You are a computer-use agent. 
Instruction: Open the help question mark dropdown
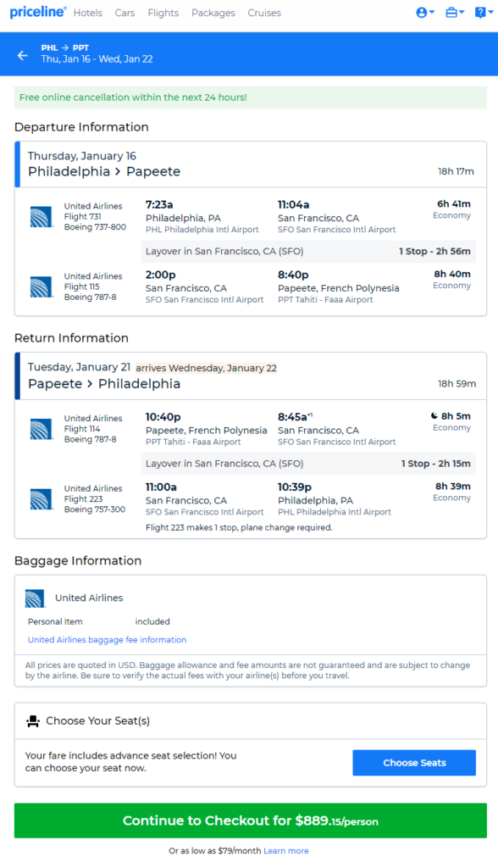(x=484, y=12)
